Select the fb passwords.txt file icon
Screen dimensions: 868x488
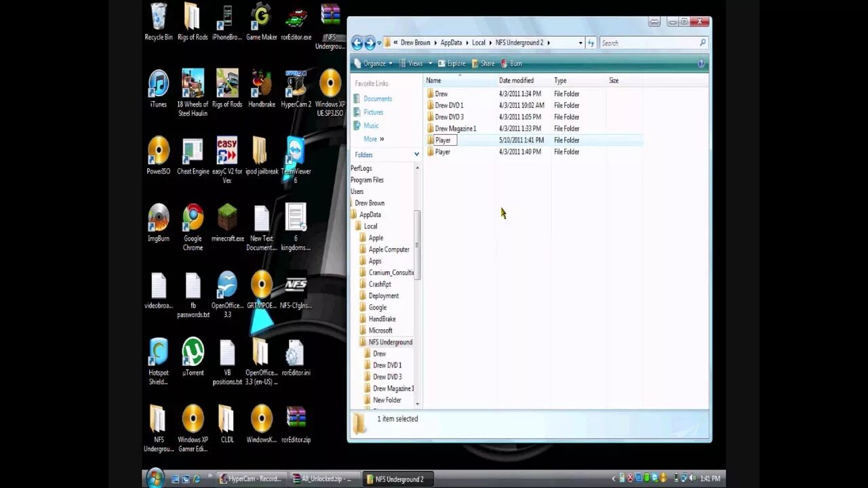click(193, 293)
